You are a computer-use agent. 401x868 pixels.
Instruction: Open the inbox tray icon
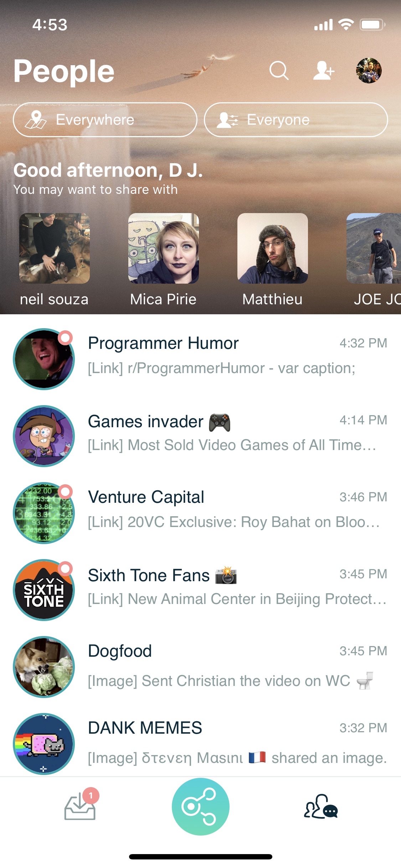80,807
